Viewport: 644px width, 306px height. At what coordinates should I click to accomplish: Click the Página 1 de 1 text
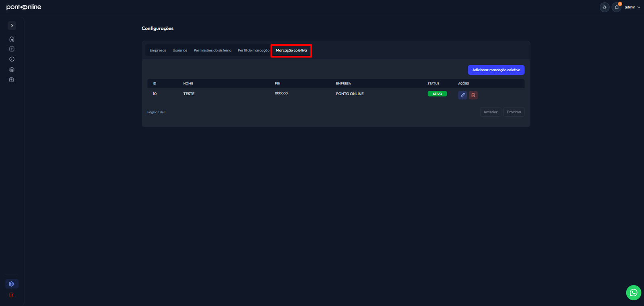tap(157, 112)
